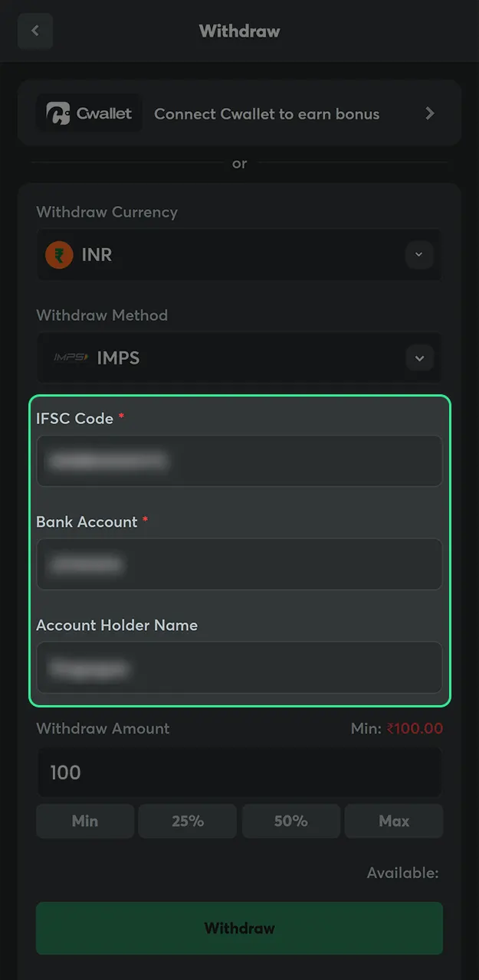Open the Withdraw Currency dropdown

pos(239,255)
